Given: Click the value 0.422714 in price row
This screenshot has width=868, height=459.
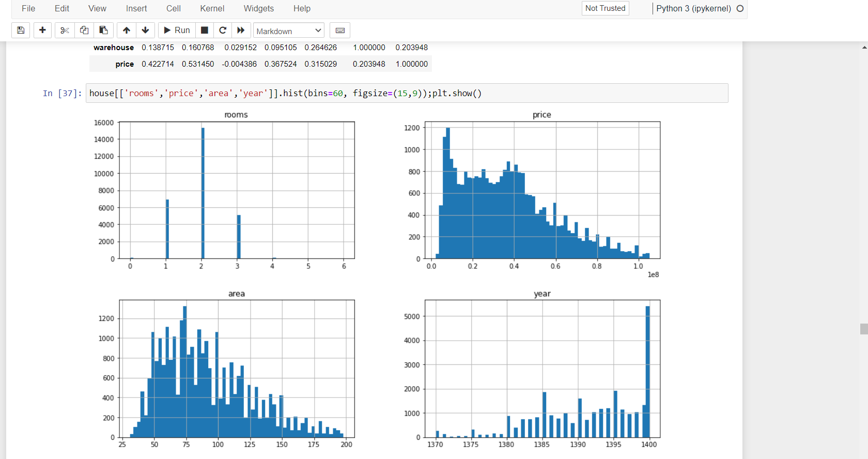Looking at the screenshot, I should [158, 64].
